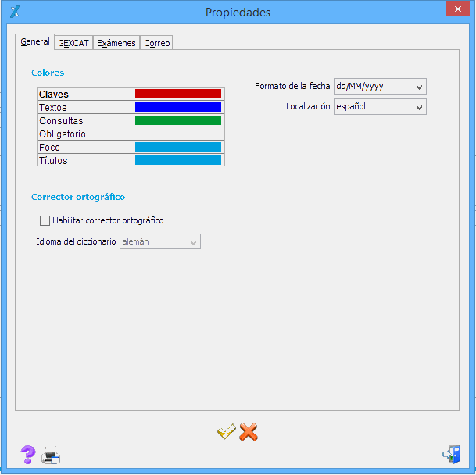Open the Formato de la fecha dropdown

(x=379, y=86)
